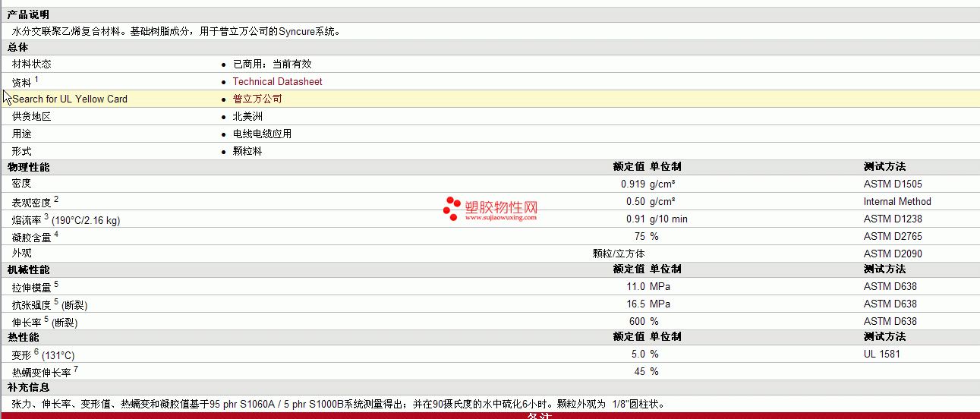The width and height of the screenshot is (980, 419).
Task: Click the Internal Method test entry
Action: pos(897,201)
